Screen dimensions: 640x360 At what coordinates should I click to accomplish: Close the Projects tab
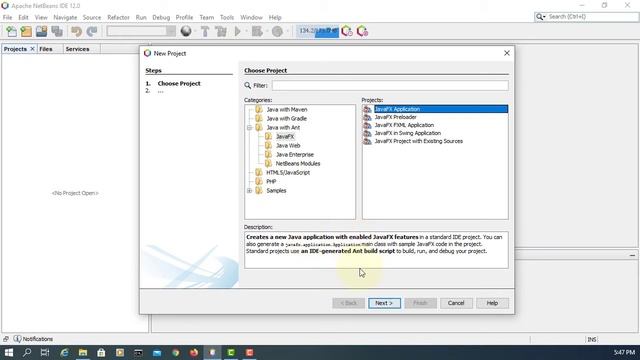[33, 49]
